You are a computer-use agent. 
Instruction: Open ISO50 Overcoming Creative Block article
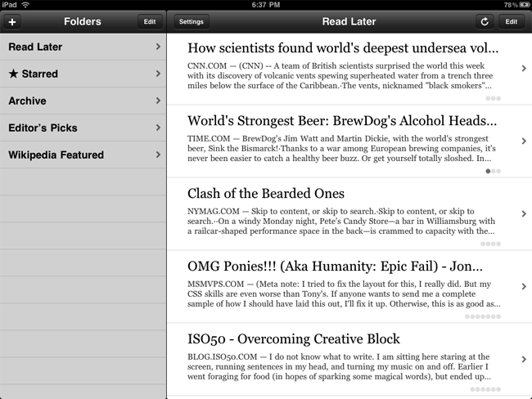click(294, 338)
